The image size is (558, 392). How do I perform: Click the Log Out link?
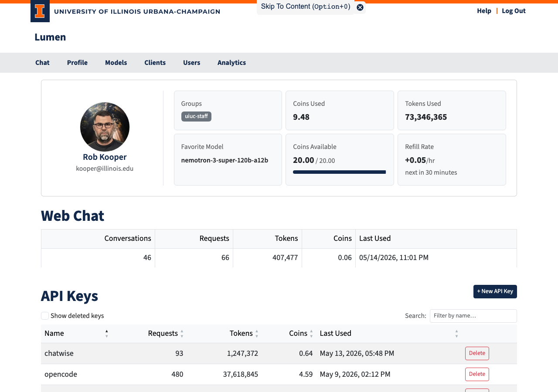(x=514, y=11)
